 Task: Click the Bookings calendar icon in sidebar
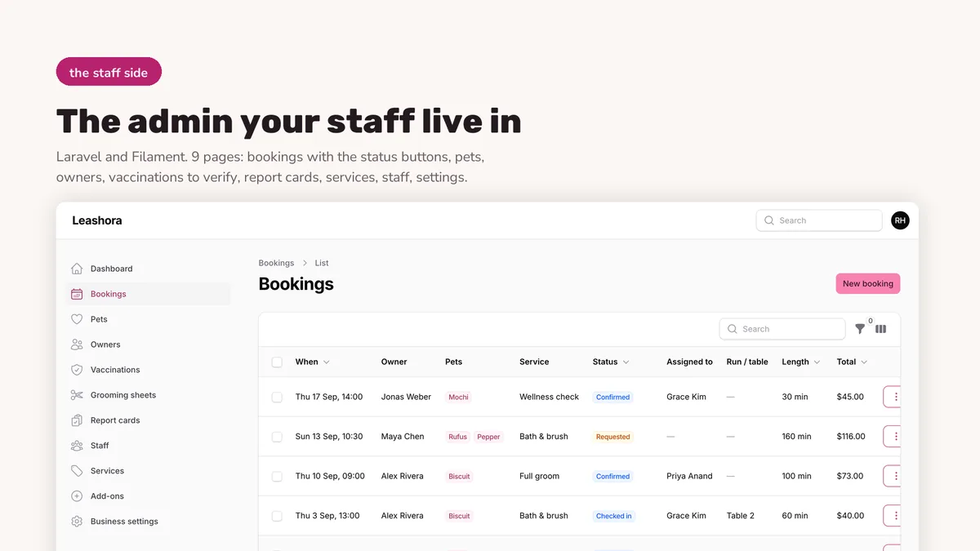[x=77, y=294]
